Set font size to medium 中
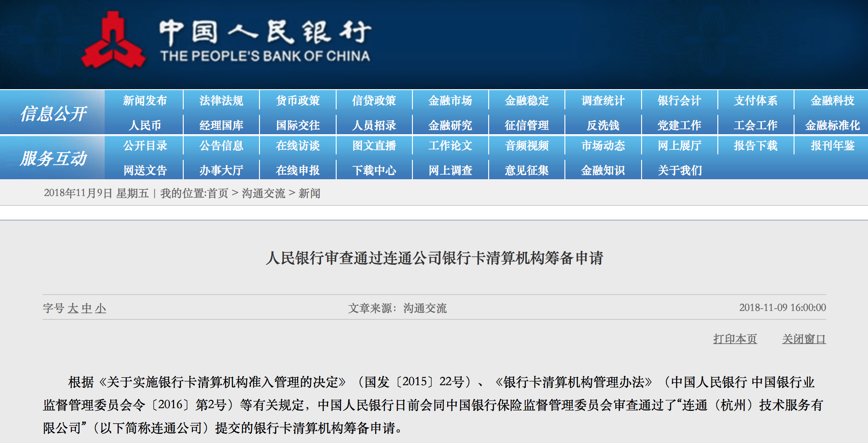Screen dimensions: 868x443 86,308
